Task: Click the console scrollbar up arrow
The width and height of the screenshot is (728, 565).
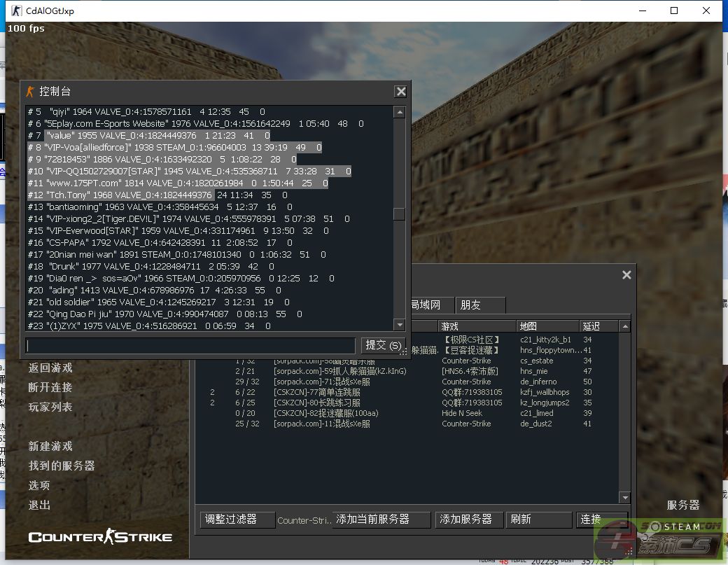Action: [x=399, y=112]
